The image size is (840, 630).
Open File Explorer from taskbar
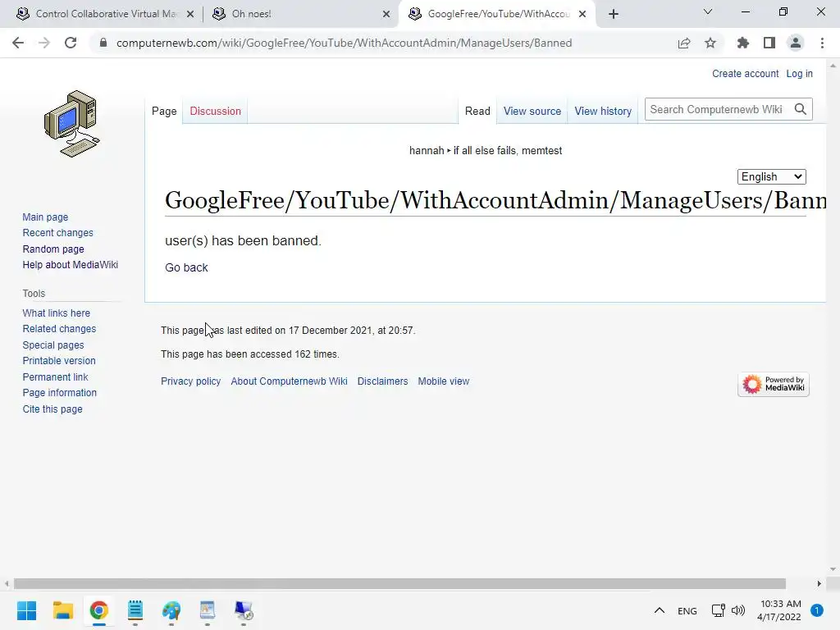tap(62, 610)
